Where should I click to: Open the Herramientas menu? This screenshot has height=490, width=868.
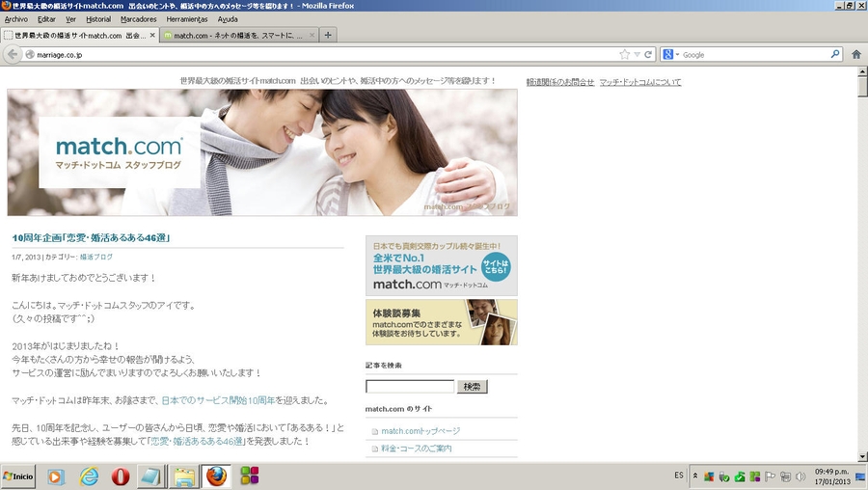[x=187, y=19]
